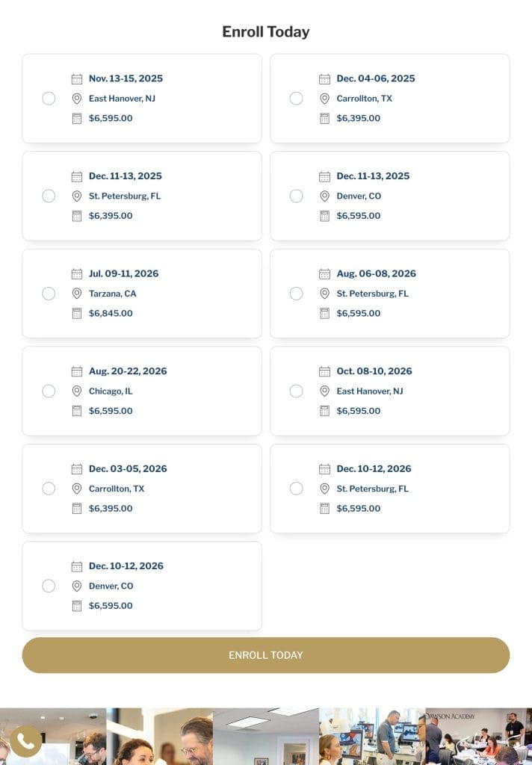Choose the Dec. 10-12, 2026 Denver session

pyautogui.click(x=49, y=586)
